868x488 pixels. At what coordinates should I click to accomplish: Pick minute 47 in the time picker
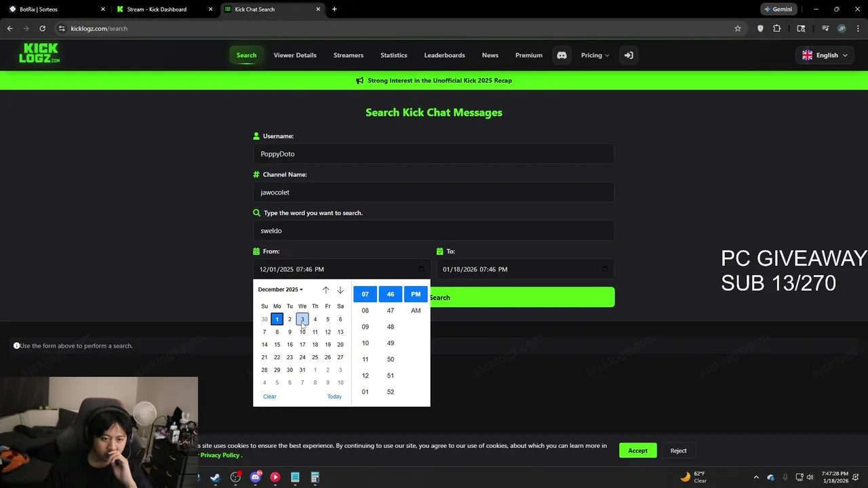pos(391,310)
